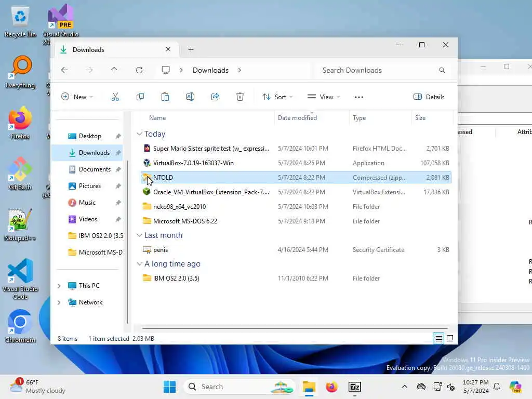Open the View dropdown menu
The height and width of the screenshot is (399, 532).
point(323,97)
